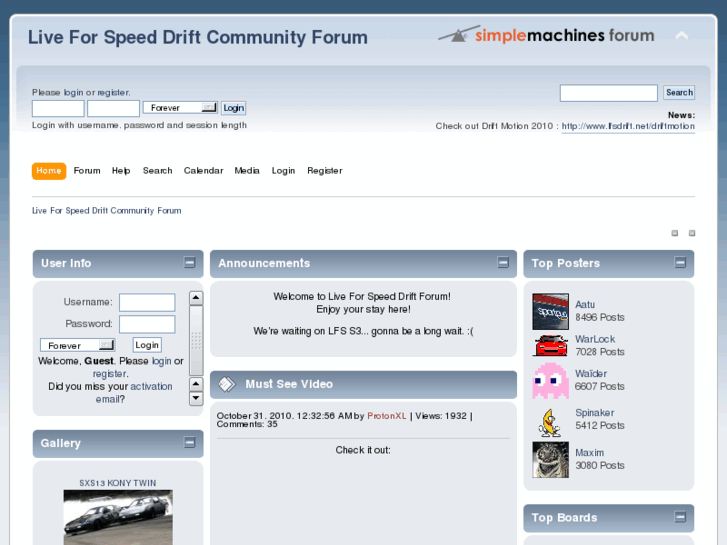Collapse the Top Posters block
The width and height of the screenshot is (727, 545).
[x=680, y=263]
